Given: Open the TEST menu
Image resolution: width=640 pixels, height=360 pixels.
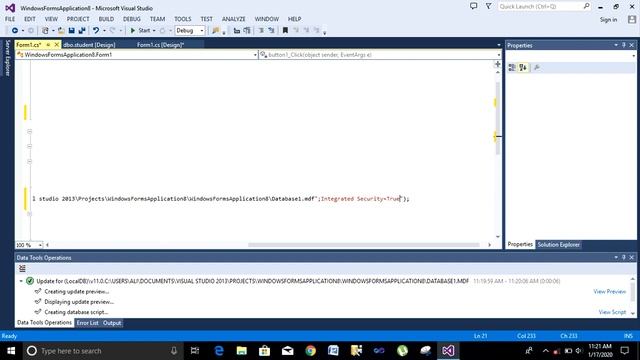Looking at the screenshot, I should pyautogui.click(x=207, y=19).
